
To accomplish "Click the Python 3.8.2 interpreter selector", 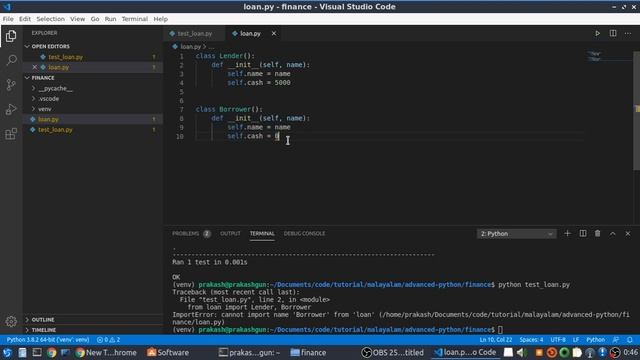I will point(48,340).
